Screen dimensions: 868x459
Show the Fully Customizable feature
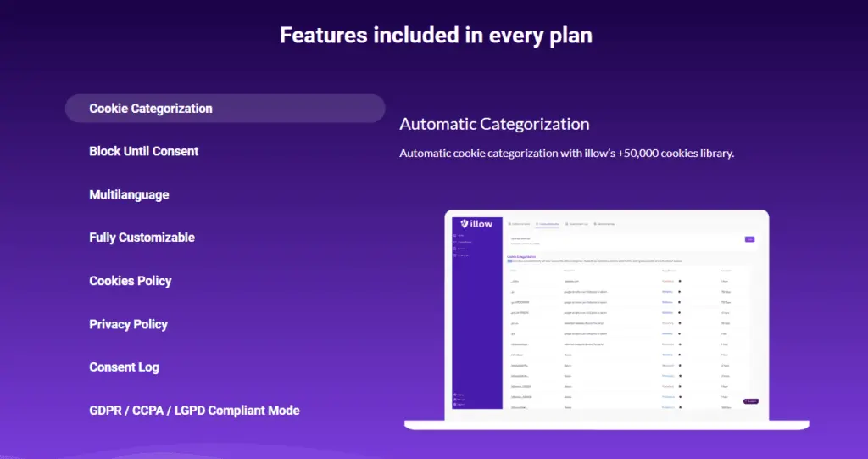(x=142, y=238)
